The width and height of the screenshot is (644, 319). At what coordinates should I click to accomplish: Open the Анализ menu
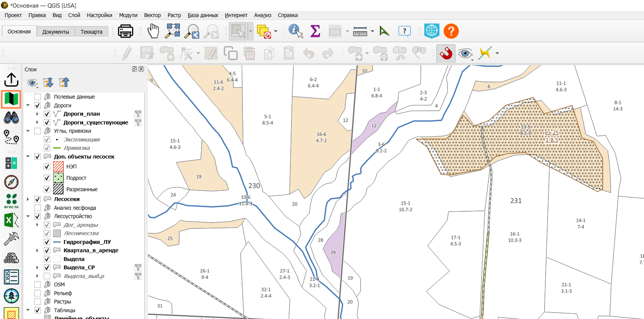point(263,15)
